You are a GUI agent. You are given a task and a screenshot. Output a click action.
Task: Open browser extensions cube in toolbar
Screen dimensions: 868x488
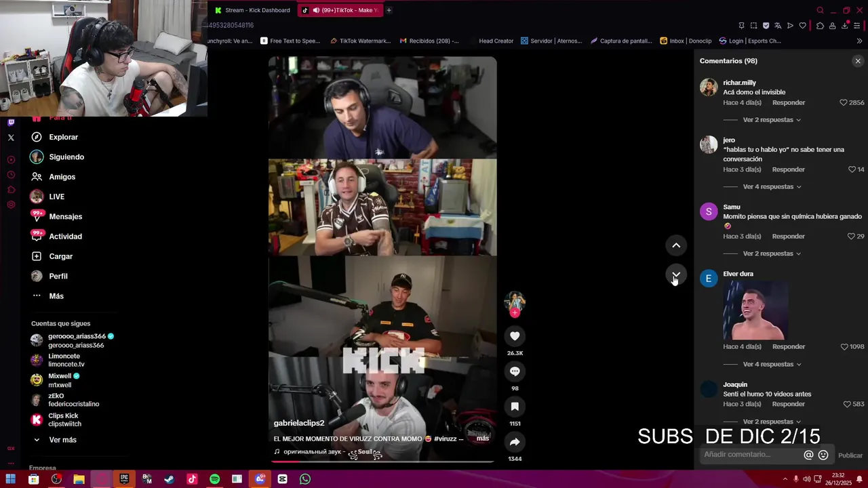pos(820,26)
